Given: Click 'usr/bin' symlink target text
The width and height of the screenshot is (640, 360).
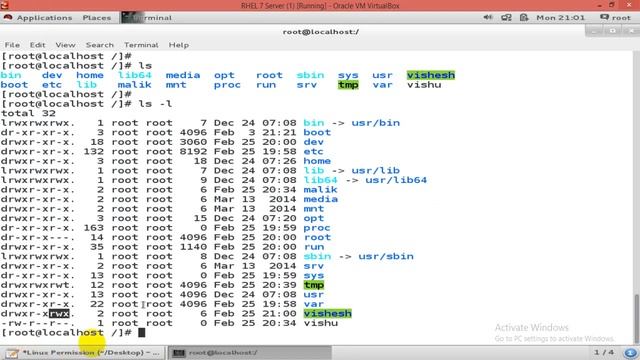Looking at the screenshot, I should 376,123.
